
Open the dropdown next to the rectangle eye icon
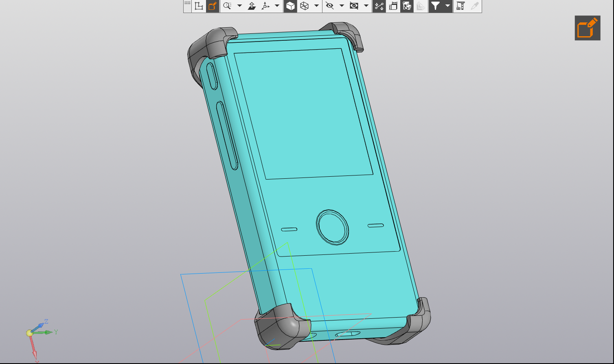(366, 6)
